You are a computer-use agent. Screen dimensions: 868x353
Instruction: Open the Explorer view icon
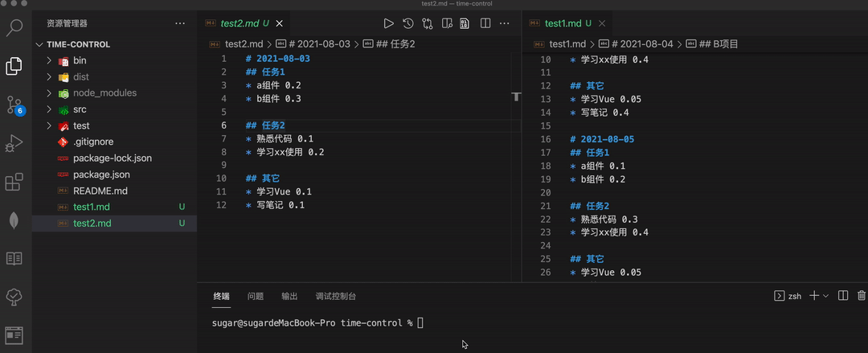[14, 66]
